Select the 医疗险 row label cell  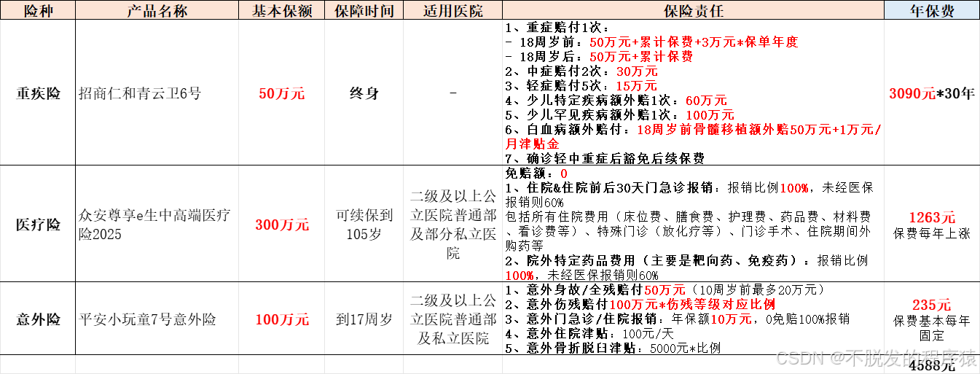coord(38,224)
